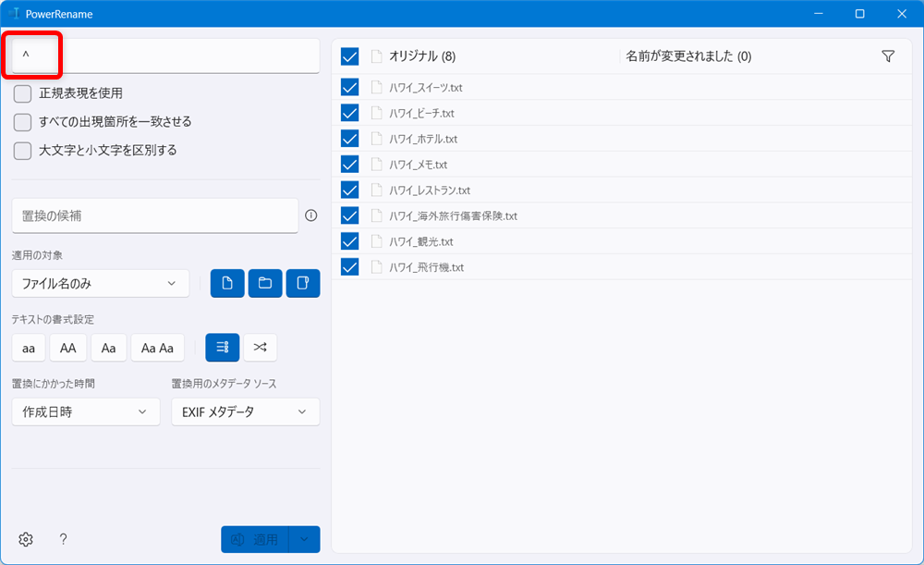Open the 作成日時 time dropdown
The image size is (924, 565).
85,411
